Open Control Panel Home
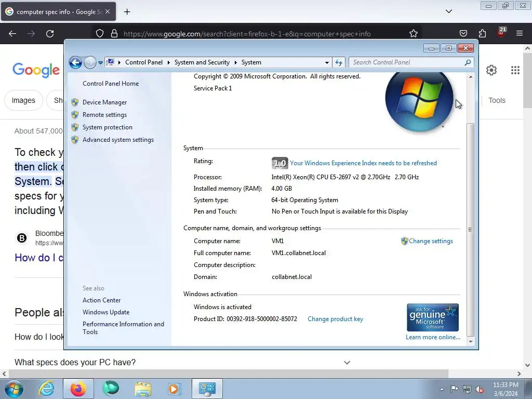Viewport: 532px width, 399px height. pos(111,84)
